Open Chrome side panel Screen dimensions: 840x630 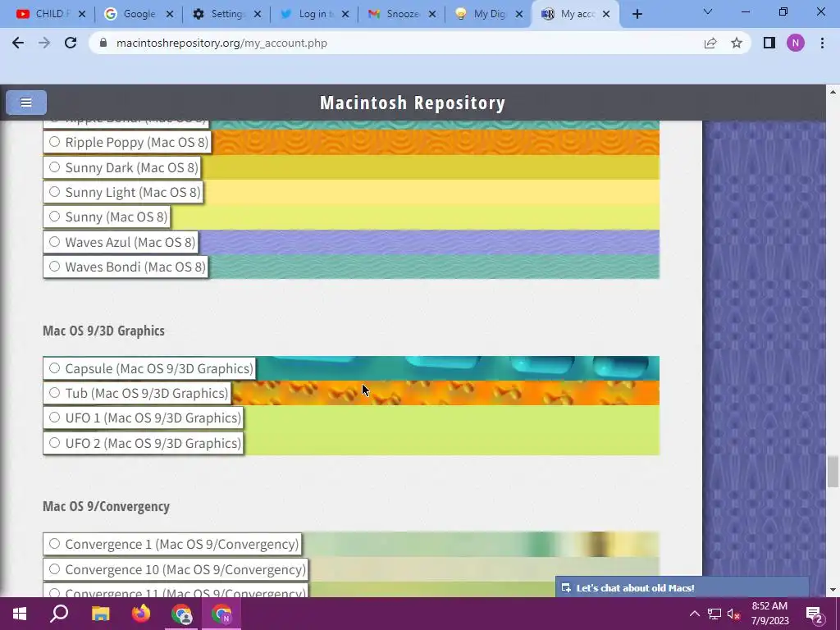769,43
